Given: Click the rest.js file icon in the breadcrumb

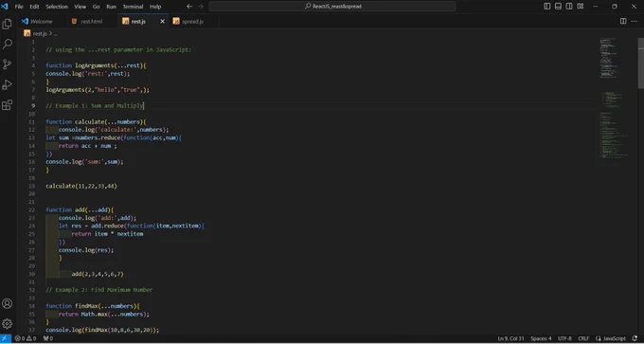Looking at the screenshot, I should pos(27,34).
